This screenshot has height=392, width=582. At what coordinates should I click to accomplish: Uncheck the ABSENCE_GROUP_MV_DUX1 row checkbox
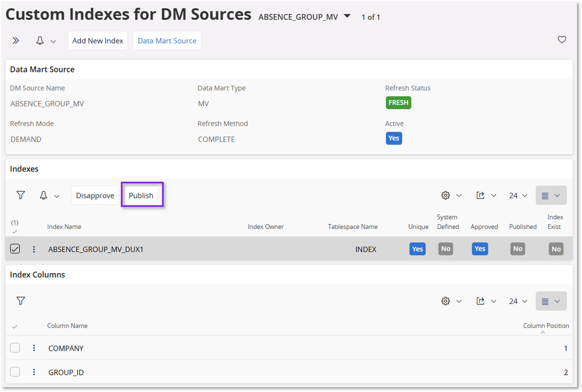tap(15, 249)
